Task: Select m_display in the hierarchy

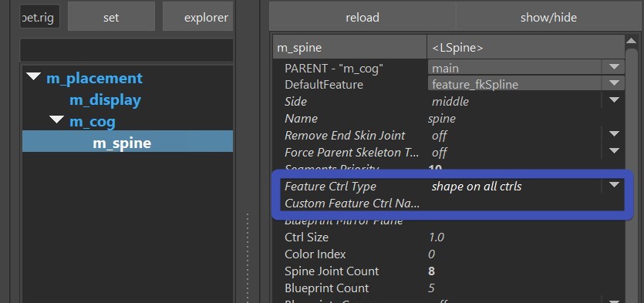Action: click(105, 99)
